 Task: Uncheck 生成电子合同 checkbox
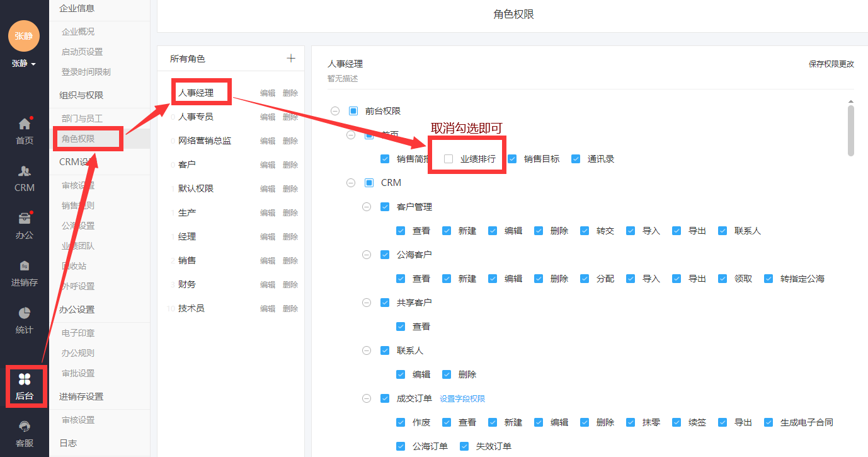pos(768,422)
